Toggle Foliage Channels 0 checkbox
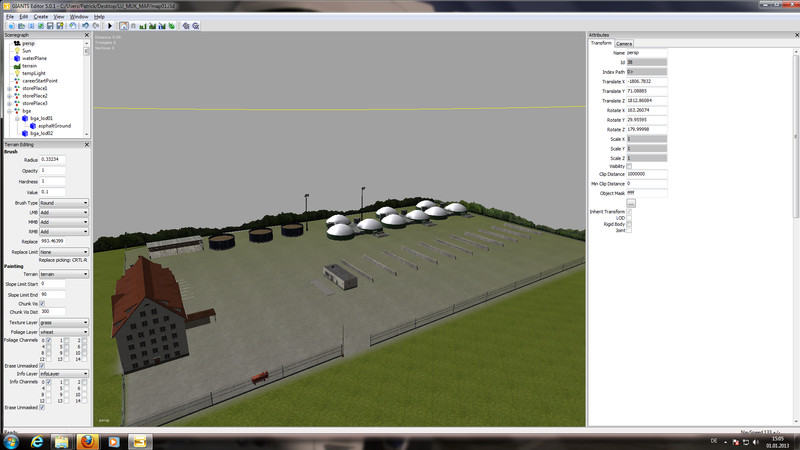Viewport: 800px width, 450px height. [48, 340]
